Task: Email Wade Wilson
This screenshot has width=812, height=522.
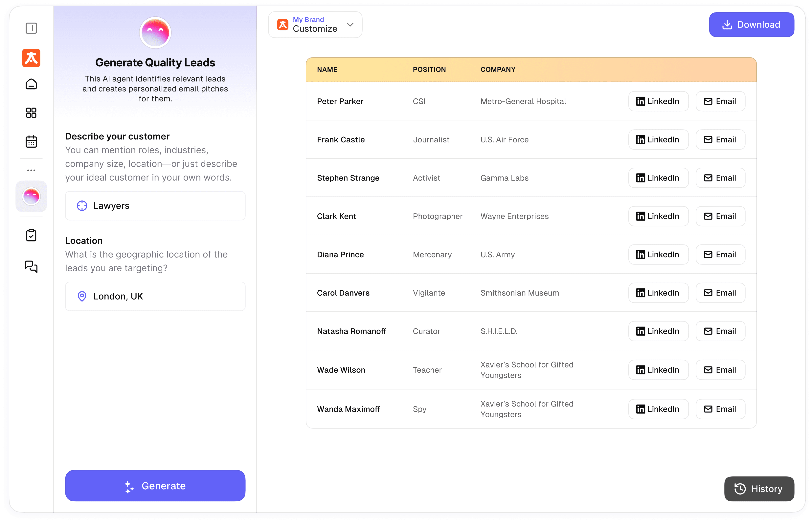Action: pos(720,370)
